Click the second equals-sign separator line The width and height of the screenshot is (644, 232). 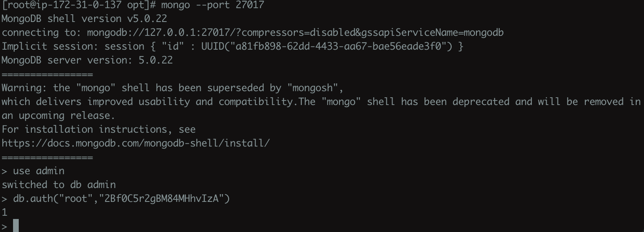[x=47, y=158]
